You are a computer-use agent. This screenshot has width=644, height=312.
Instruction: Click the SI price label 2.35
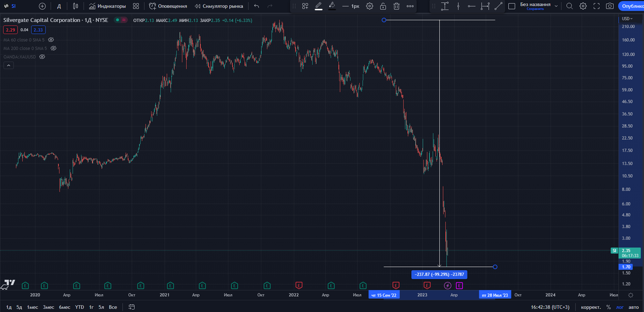pos(627,252)
